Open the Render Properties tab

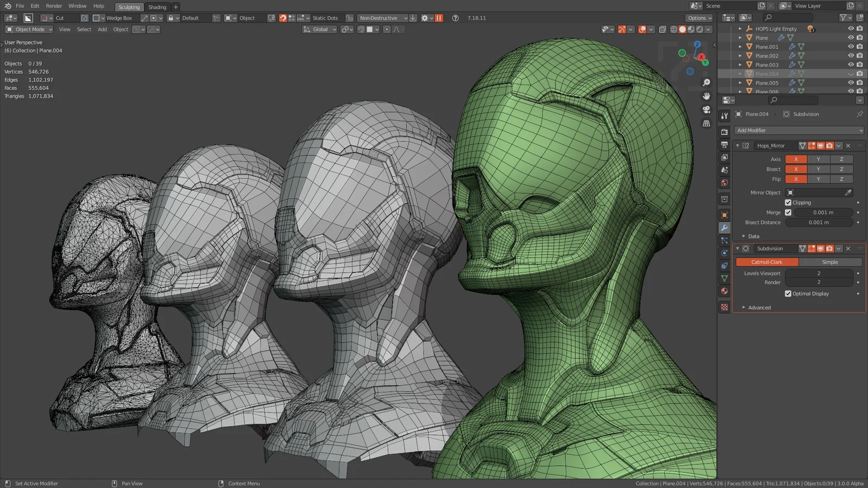[724, 131]
